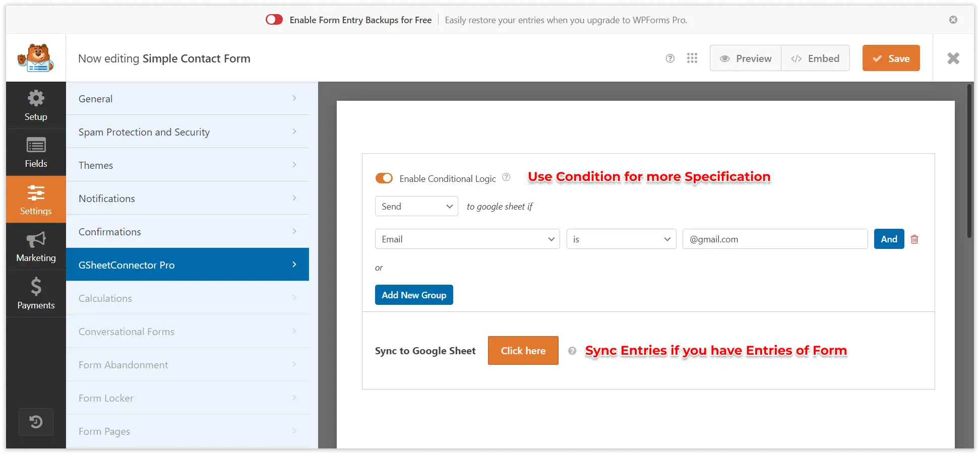Enable Form Entry Backups toggle
The image size is (980, 455).
click(x=274, y=19)
